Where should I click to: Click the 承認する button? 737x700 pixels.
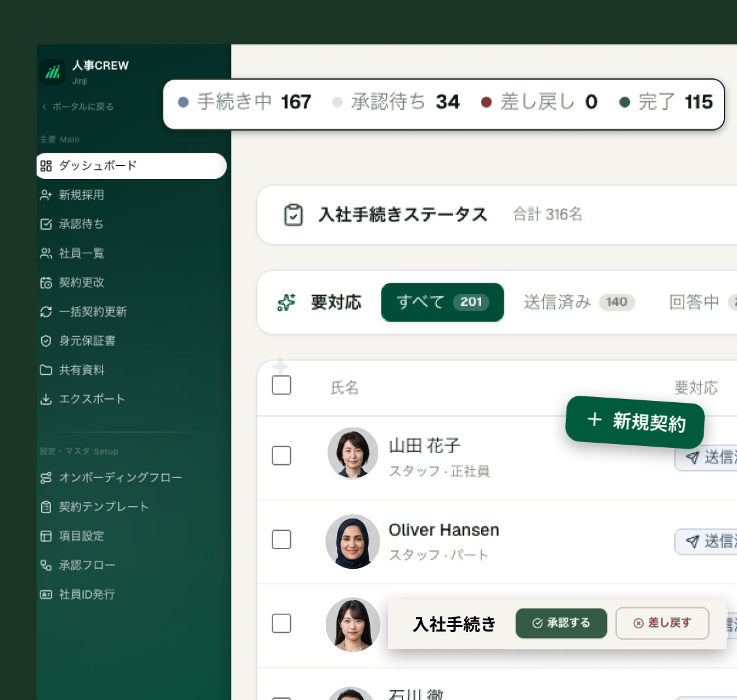(561, 623)
